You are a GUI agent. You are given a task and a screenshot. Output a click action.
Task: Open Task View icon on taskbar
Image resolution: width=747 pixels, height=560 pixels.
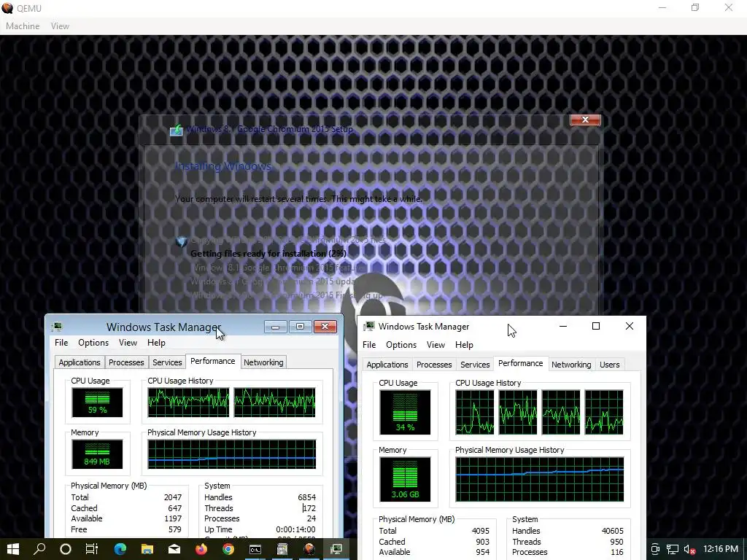92,549
